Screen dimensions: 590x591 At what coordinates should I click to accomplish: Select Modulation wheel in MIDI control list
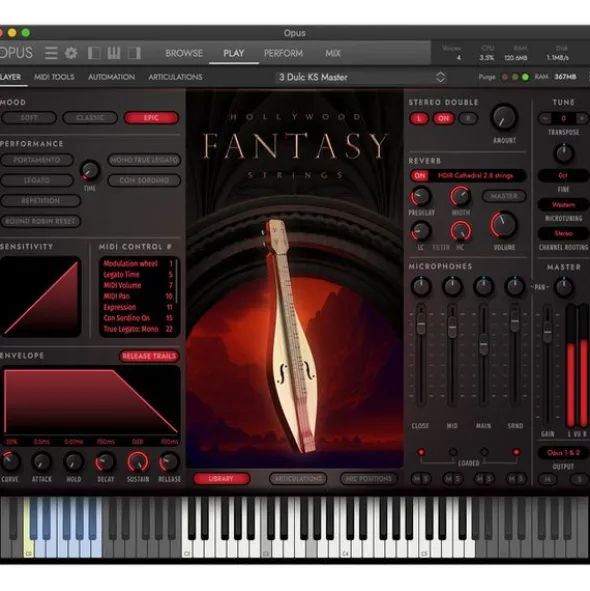(138, 263)
